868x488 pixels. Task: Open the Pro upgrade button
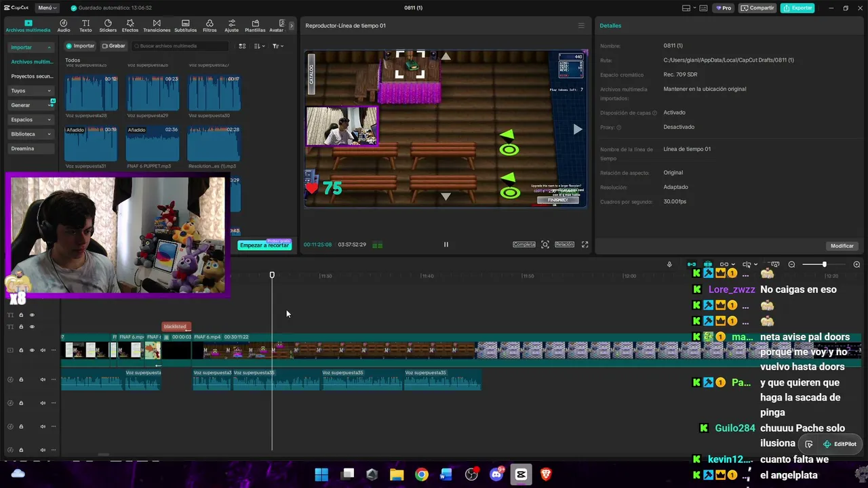[724, 8]
